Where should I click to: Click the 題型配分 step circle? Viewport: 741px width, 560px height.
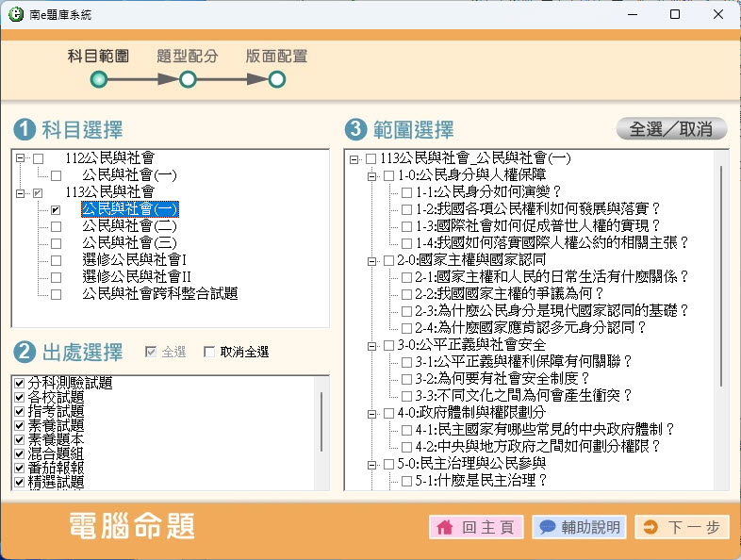188,79
